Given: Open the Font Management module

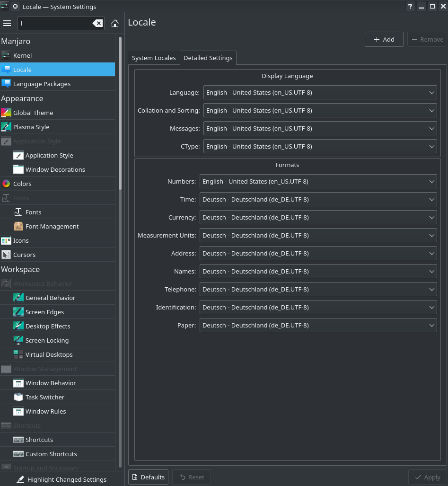Looking at the screenshot, I should (x=52, y=226).
